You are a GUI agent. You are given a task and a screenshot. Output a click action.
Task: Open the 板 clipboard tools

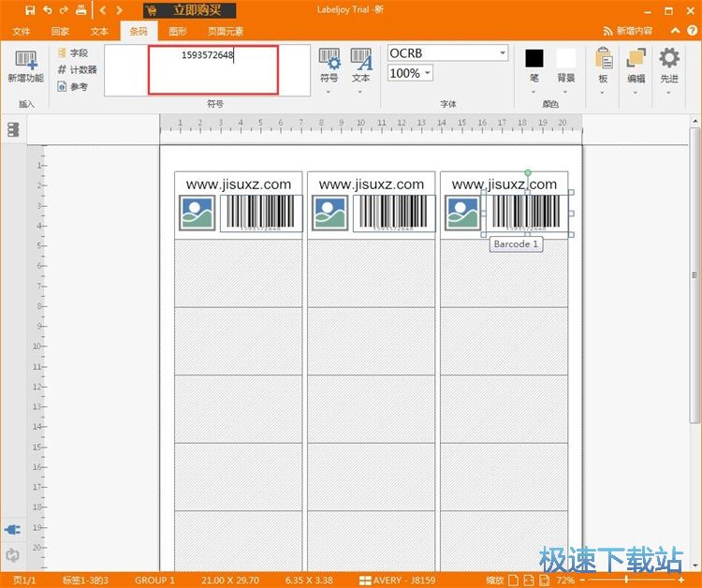tap(603, 66)
